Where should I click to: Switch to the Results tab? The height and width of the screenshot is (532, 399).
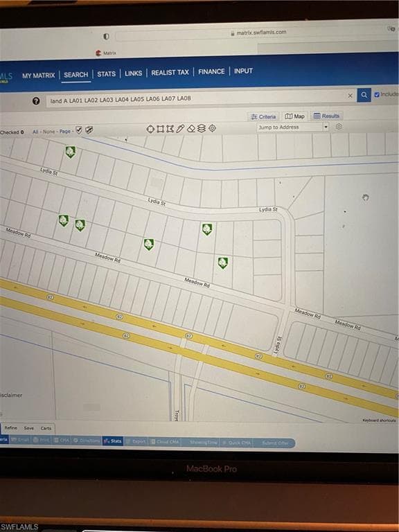[x=326, y=116]
